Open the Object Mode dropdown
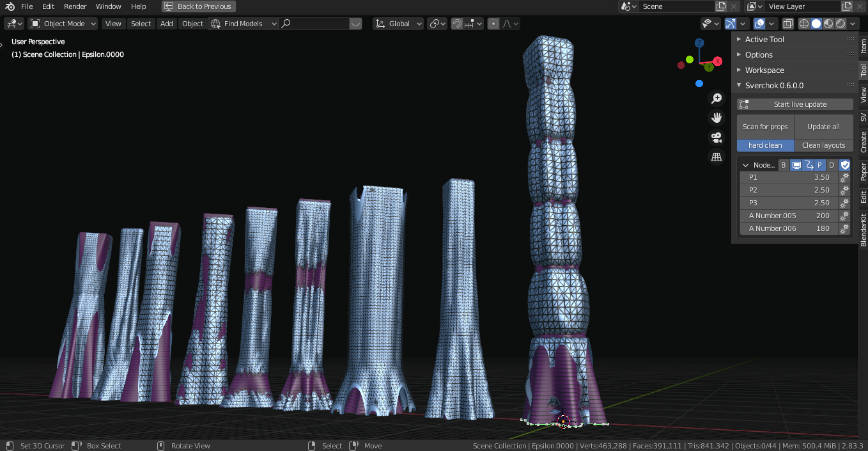Viewport: 868px width, 451px height. click(x=63, y=24)
